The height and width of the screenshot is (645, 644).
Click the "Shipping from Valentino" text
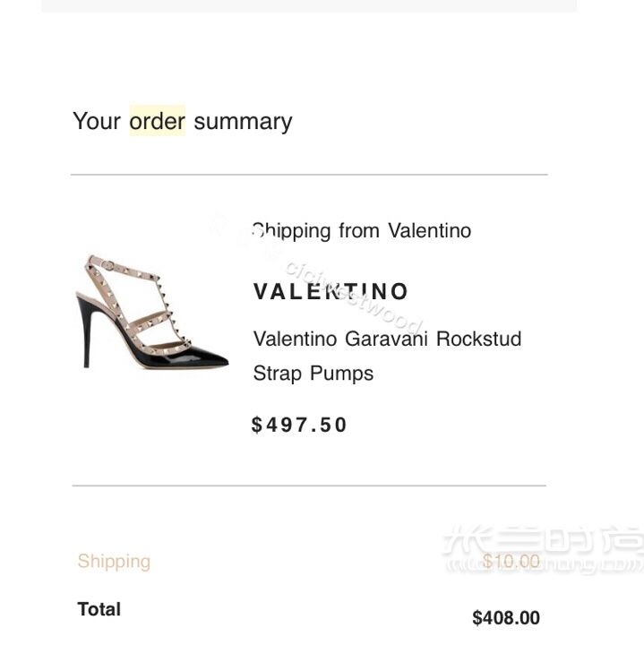click(362, 231)
